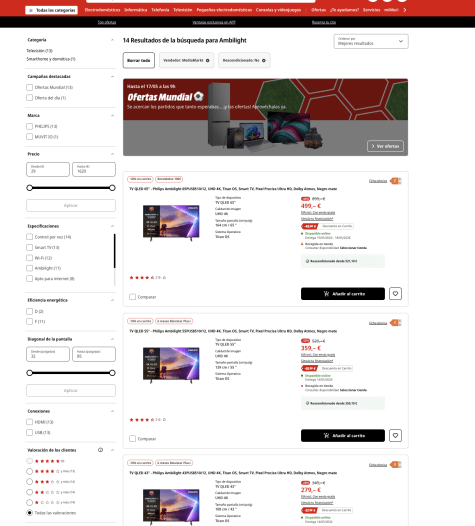Click the nav bar right arrow chevron
475x526 pixels.
[405, 10]
